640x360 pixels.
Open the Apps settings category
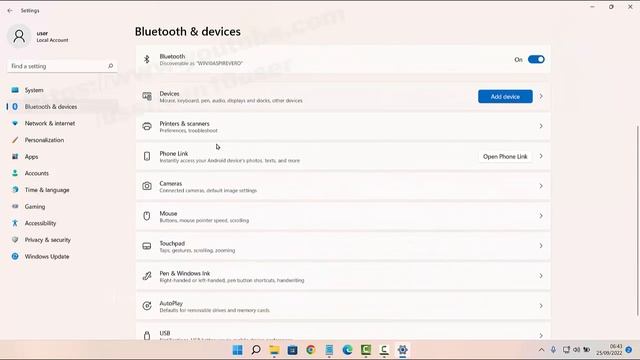click(61, 157)
